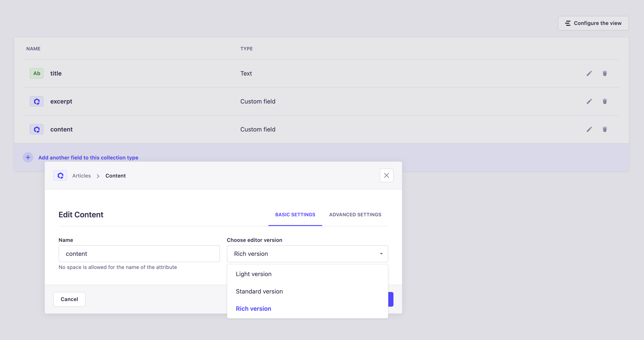Switch to the Basic Settings tab
644x340 pixels.
tap(295, 215)
